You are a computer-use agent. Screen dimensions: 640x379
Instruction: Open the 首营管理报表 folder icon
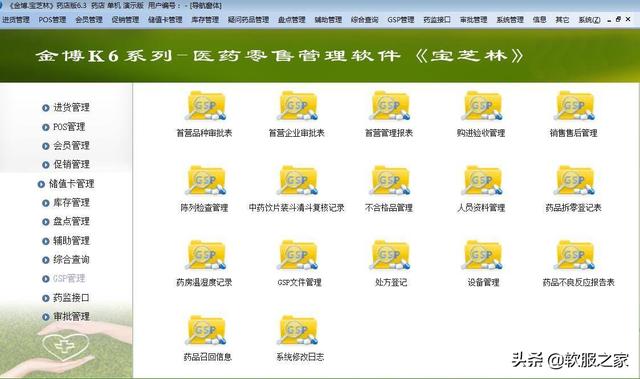tap(390, 106)
